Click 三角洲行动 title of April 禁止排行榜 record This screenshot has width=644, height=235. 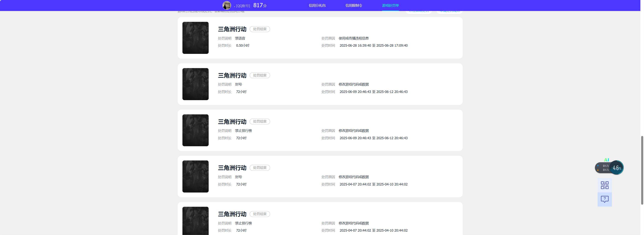pos(232,214)
